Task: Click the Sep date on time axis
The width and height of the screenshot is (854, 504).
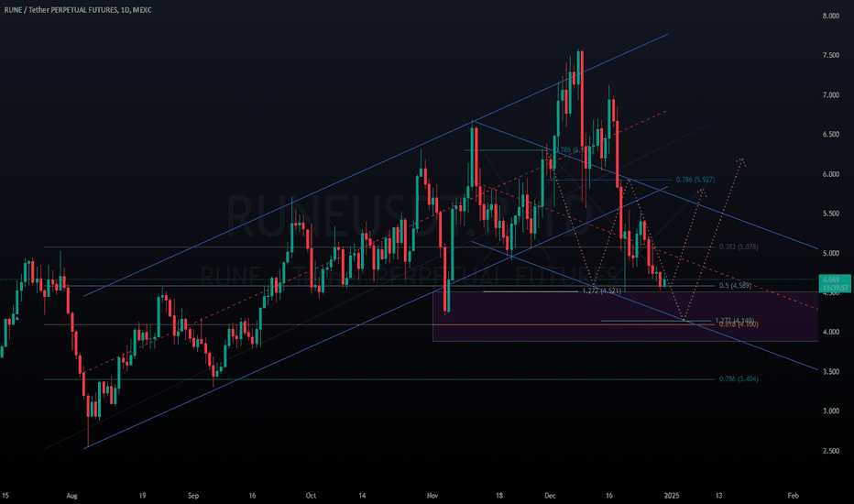Action: click(x=193, y=496)
